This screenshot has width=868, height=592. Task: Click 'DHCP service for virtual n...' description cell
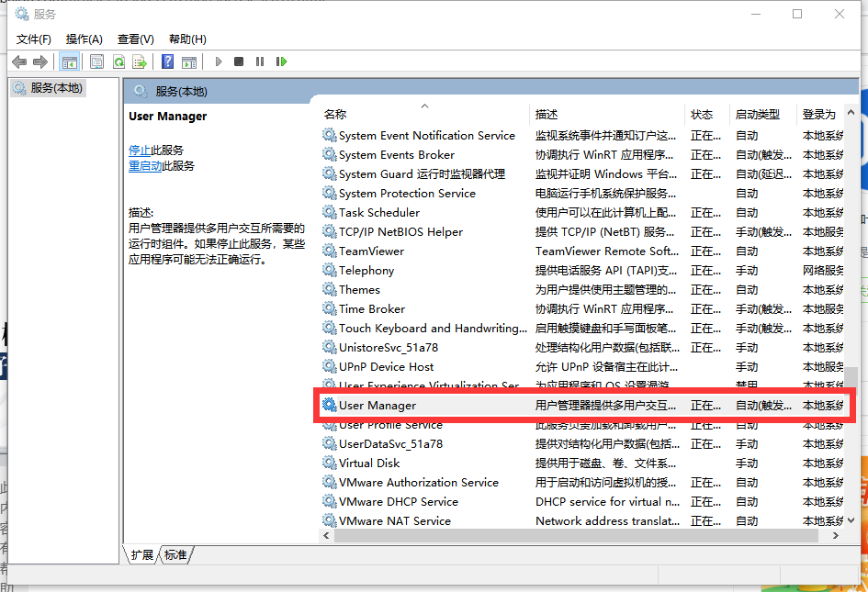607,501
